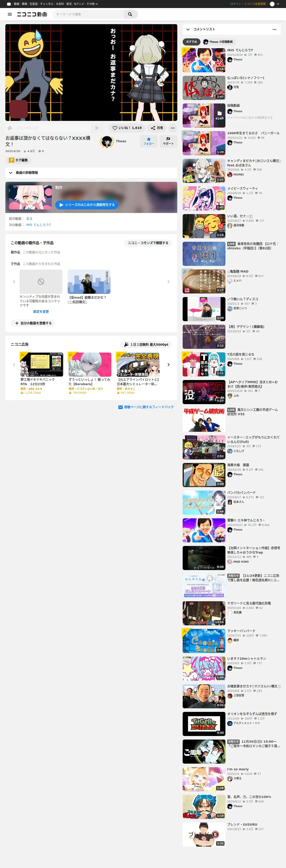
Task: Open アルティメット・ハイ uploader icon
Action: 230,723
